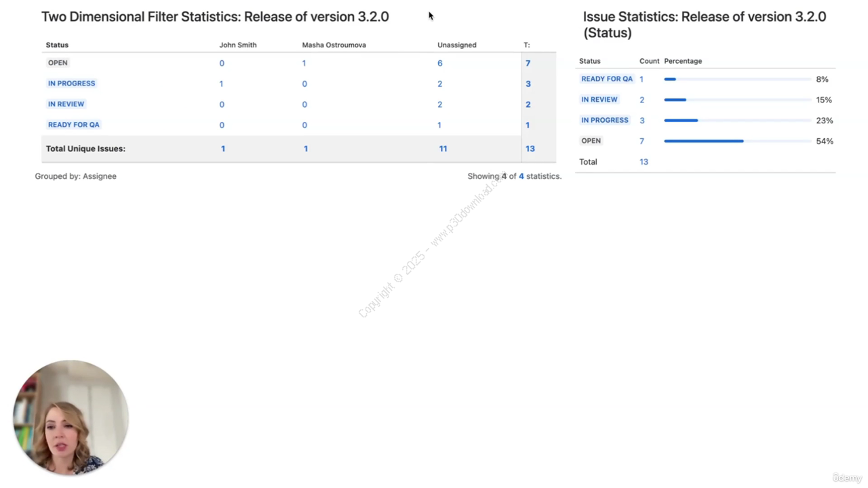The image size is (868, 488).
Task: Click the IN PROGRESS percentage bar
Action: pyautogui.click(x=738, y=121)
